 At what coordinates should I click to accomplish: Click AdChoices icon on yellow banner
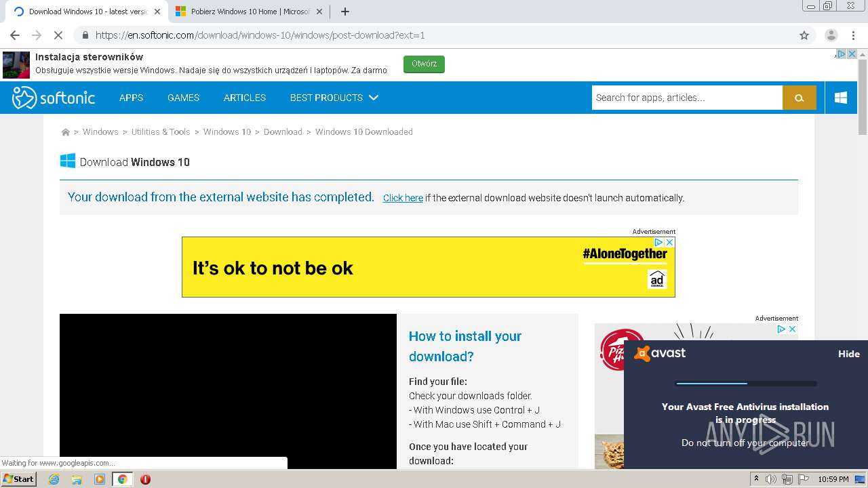[658, 242]
